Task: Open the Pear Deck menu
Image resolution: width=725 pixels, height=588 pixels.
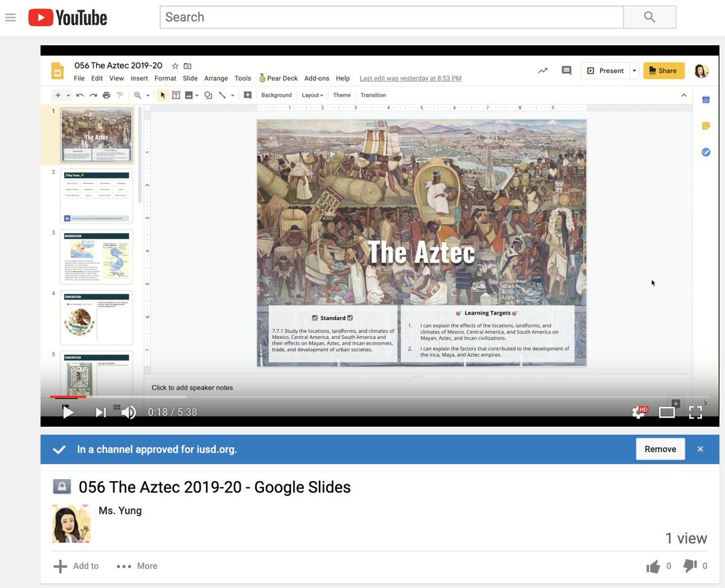Action: [x=278, y=78]
